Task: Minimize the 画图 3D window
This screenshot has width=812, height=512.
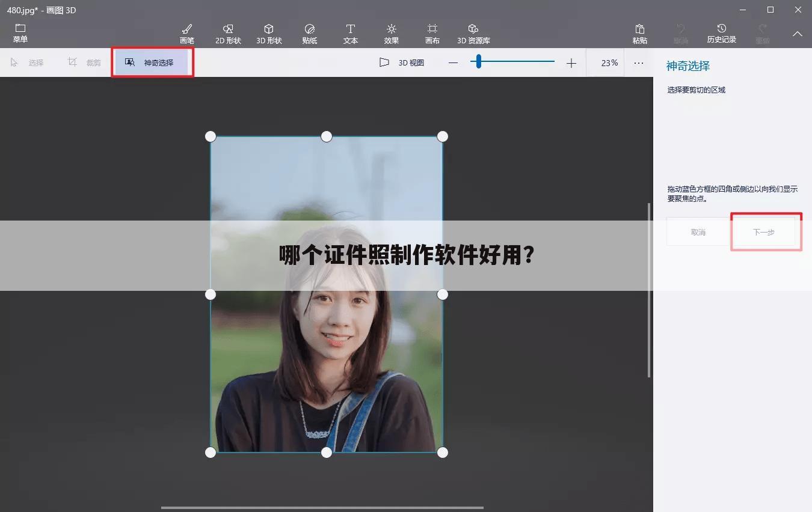Action: (743, 10)
